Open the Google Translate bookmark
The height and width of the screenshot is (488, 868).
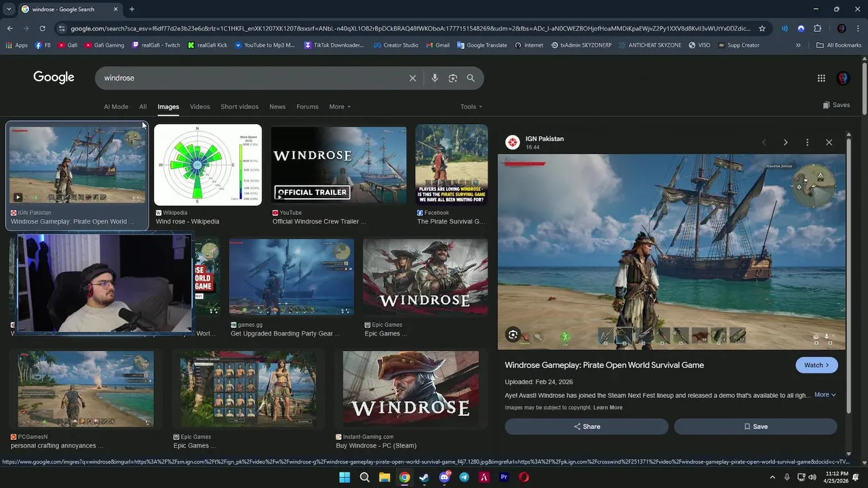click(x=482, y=45)
